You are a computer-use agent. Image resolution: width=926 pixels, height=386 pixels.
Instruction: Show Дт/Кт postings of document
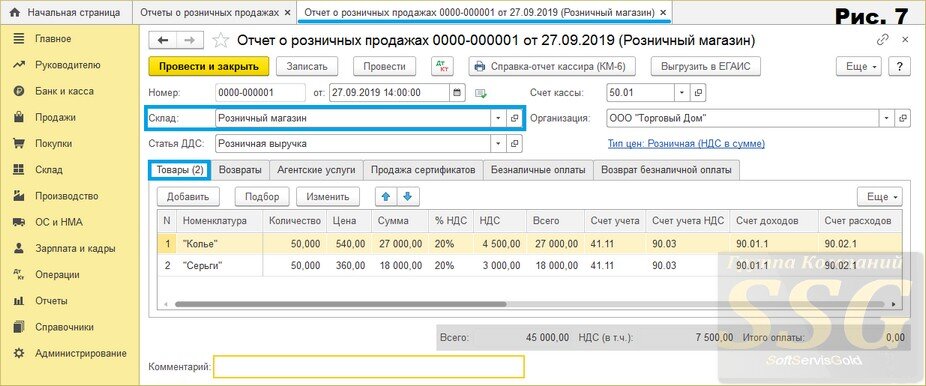click(441, 66)
